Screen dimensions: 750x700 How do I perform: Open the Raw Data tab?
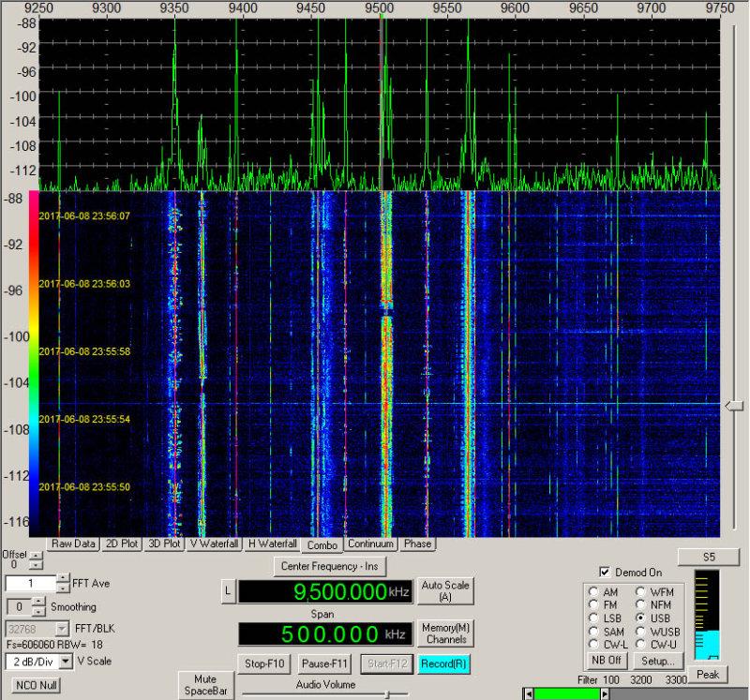pos(73,544)
